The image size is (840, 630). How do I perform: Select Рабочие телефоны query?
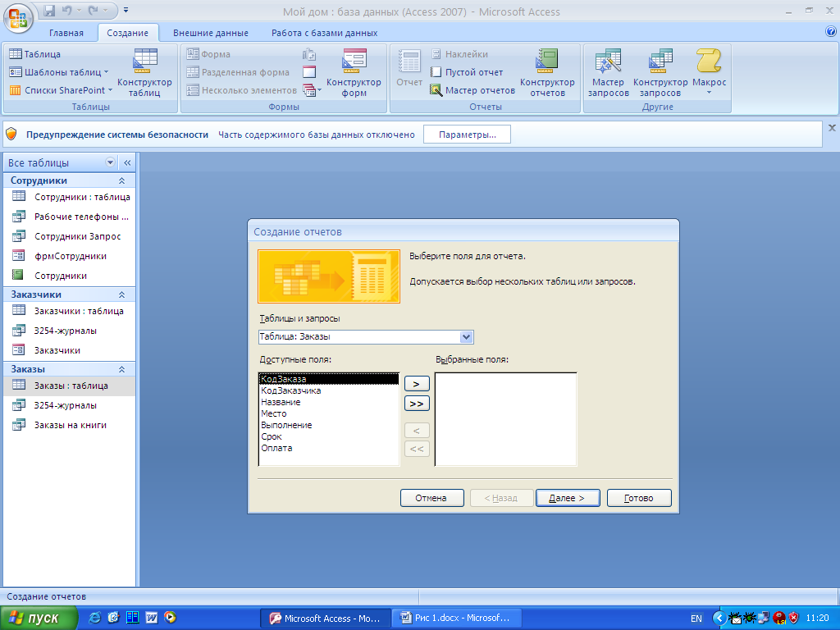pyautogui.click(x=70, y=217)
